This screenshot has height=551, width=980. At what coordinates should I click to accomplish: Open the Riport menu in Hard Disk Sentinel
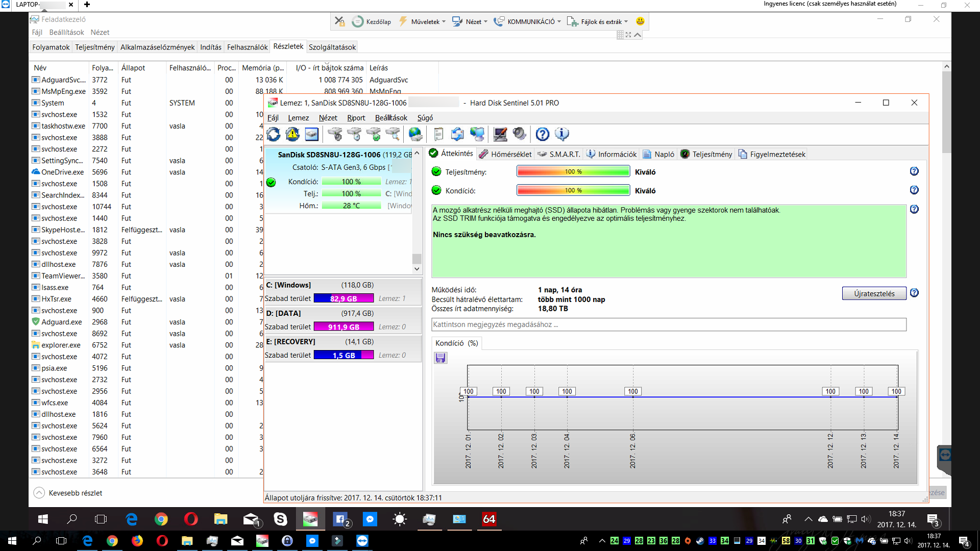(x=356, y=118)
